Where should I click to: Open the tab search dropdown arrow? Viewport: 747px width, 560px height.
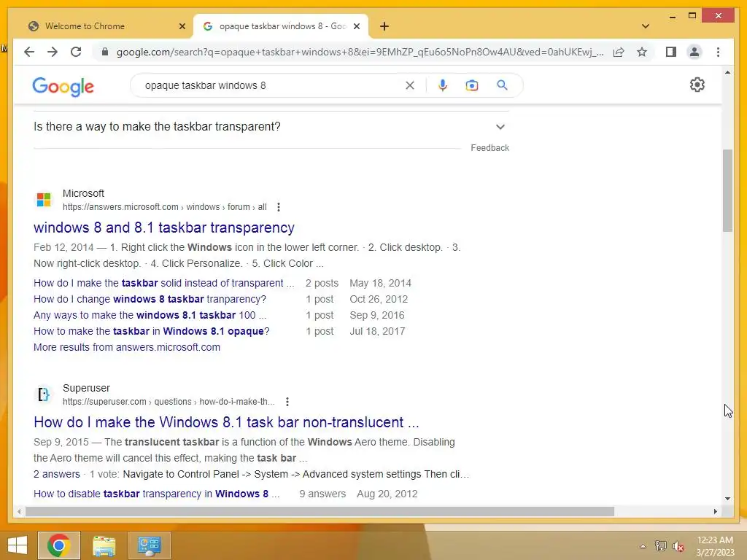(646, 26)
